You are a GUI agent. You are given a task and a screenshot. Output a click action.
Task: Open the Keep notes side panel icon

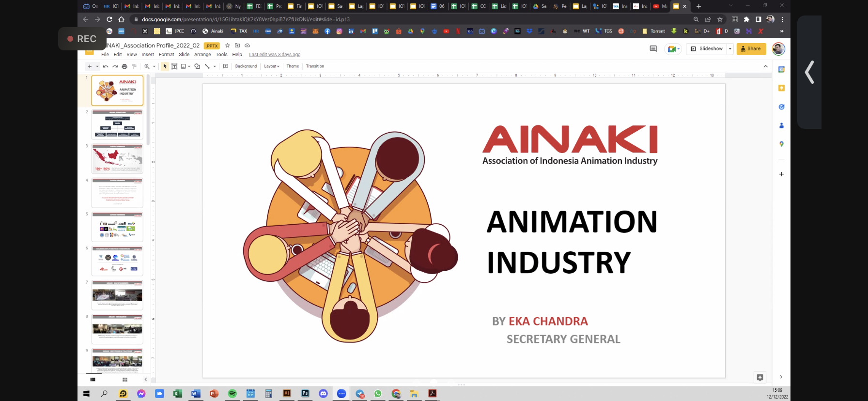point(781,88)
